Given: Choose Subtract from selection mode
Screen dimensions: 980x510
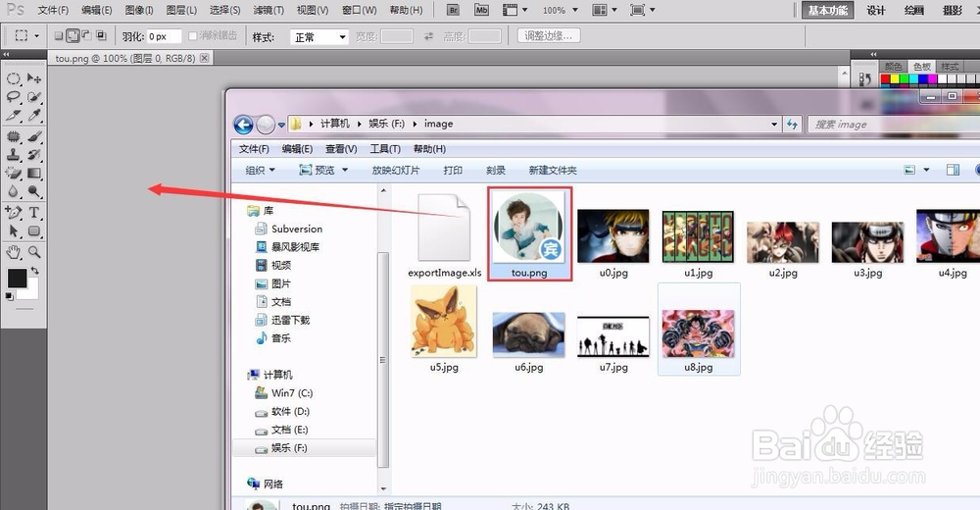Looking at the screenshot, I should coord(87,35).
